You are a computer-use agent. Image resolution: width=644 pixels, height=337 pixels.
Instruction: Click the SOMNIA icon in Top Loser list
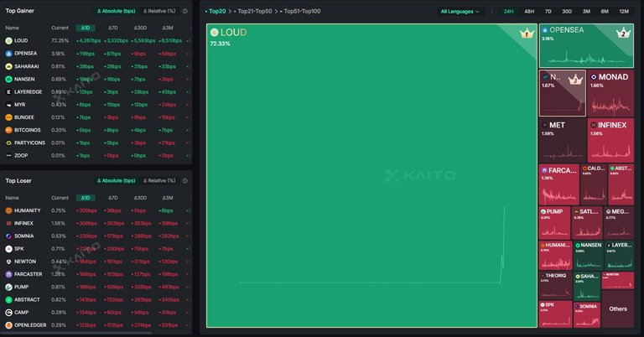pyautogui.click(x=8, y=236)
